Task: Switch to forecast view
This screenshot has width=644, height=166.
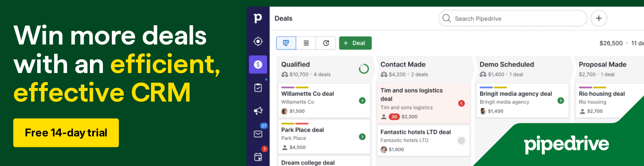Action: coord(326,43)
